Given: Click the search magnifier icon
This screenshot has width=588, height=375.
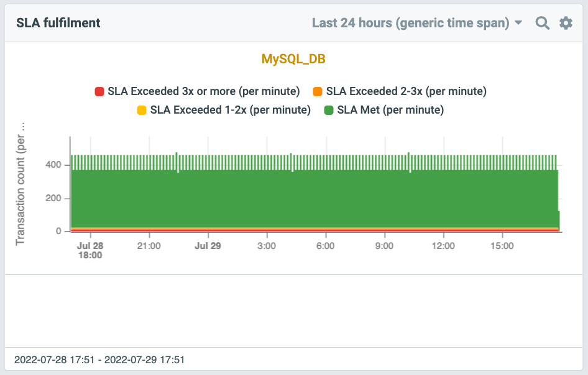Looking at the screenshot, I should click(x=543, y=23).
